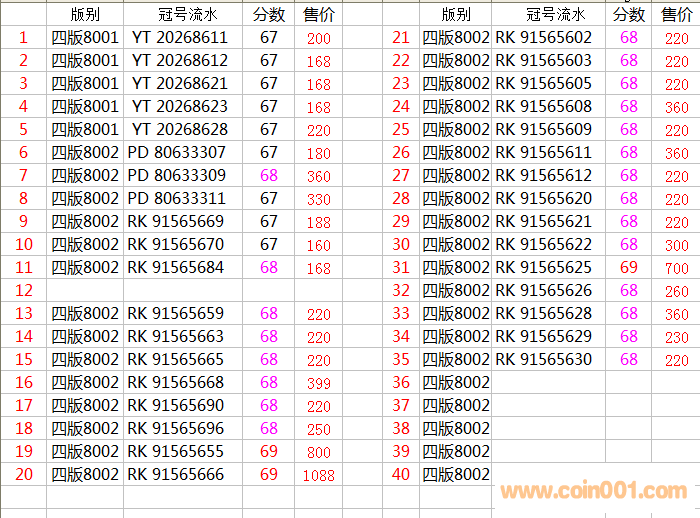Viewport: 700px width, 518px height.
Task: Click the score 69 in row 31
Action: click(x=629, y=268)
